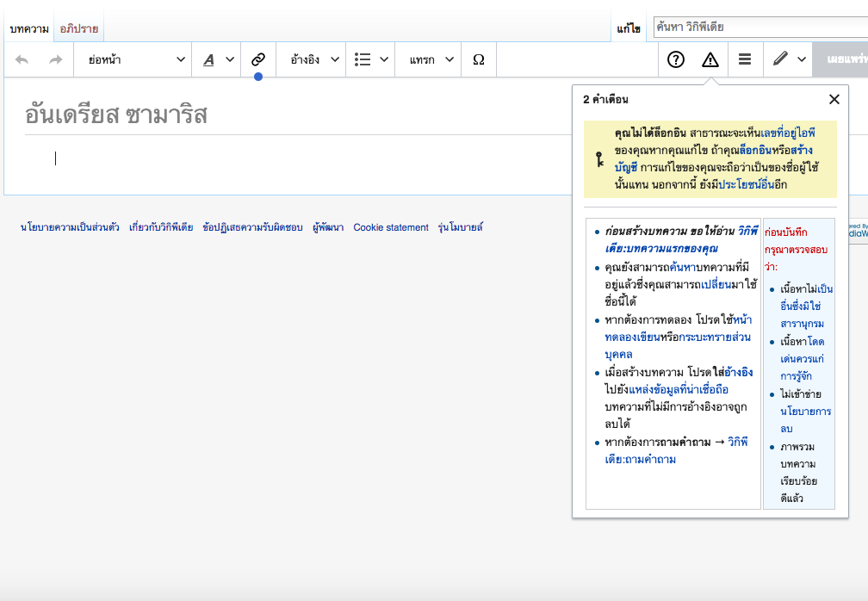The width and height of the screenshot is (868, 601).
Task: Click the อันเดรียส ซามาริส title heading
Action: [116, 115]
